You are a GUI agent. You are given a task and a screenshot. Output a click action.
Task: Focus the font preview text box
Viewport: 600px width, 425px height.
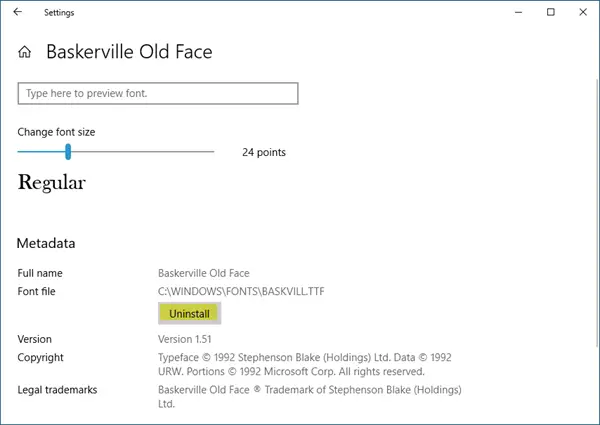point(158,93)
